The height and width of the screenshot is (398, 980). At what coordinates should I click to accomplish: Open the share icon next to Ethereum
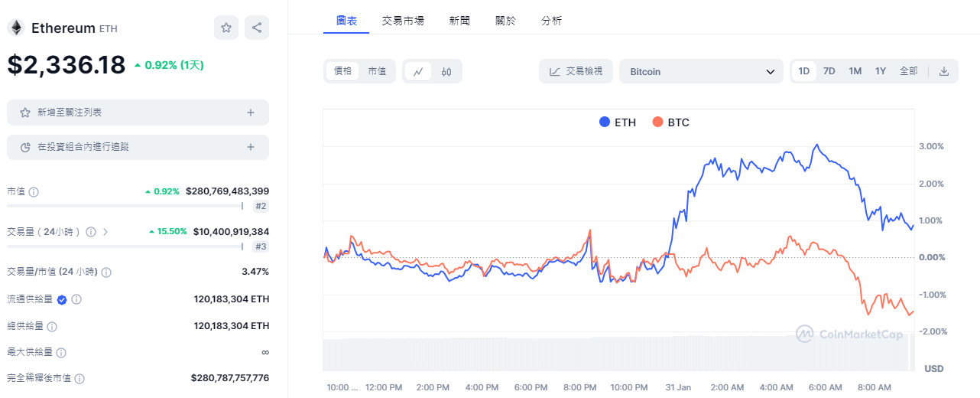pyautogui.click(x=257, y=28)
